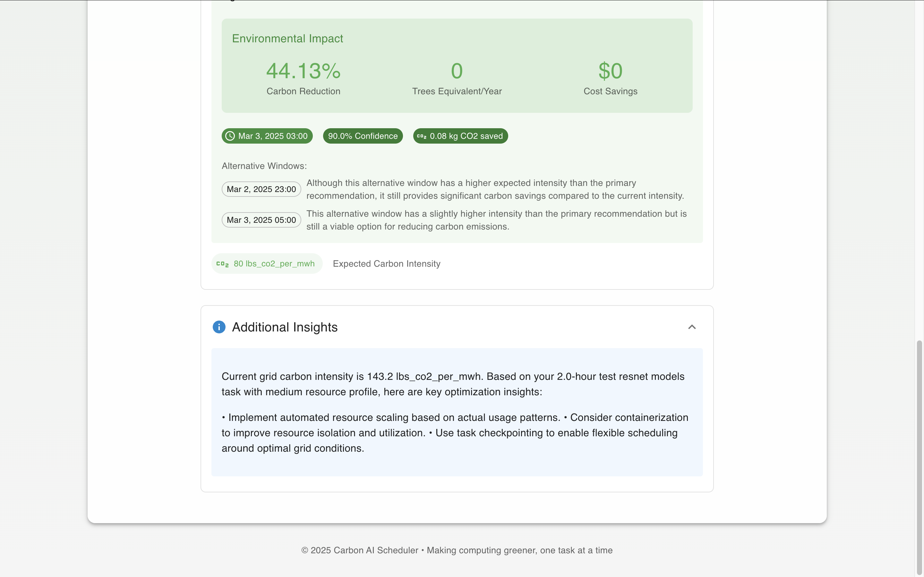Click the 90.0% Confidence badge
Screen dimensions: 924x577
pyautogui.click(x=363, y=136)
